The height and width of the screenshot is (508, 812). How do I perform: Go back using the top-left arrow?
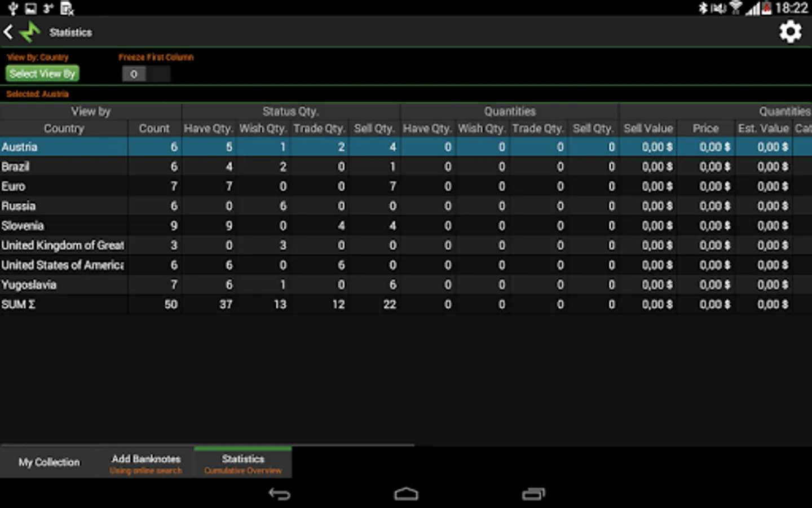coord(8,32)
